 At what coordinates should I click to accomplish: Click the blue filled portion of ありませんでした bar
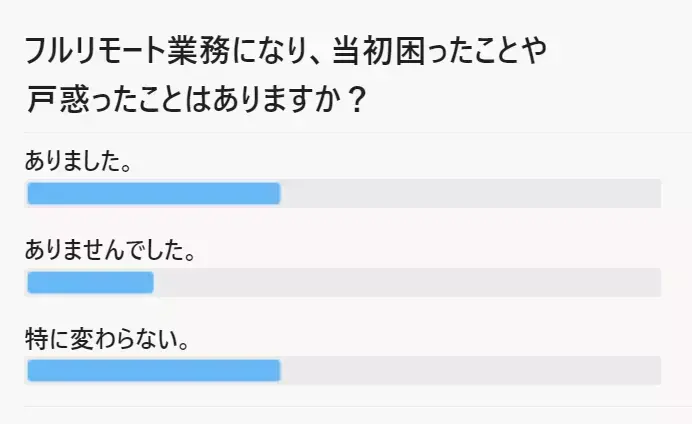tap(90, 282)
